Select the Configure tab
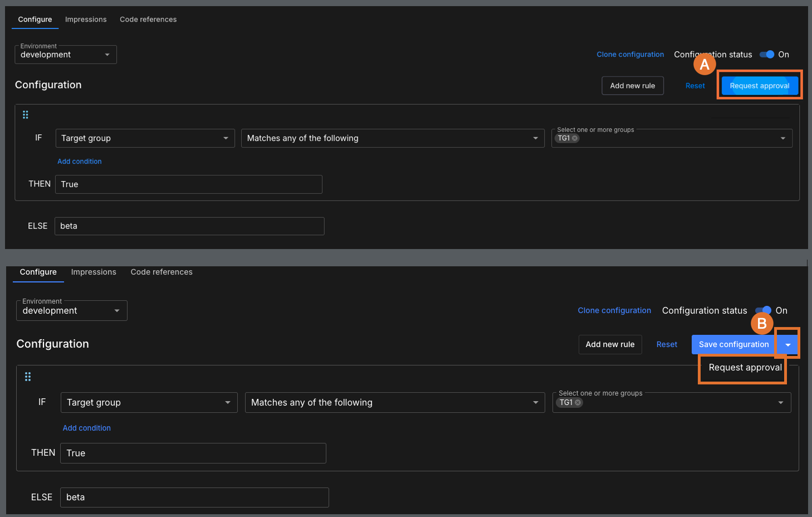This screenshot has height=517, width=812. (x=35, y=19)
